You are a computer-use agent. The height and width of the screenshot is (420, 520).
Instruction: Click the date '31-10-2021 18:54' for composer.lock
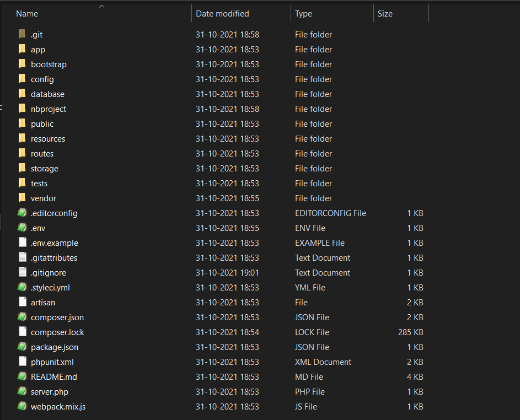point(227,332)
